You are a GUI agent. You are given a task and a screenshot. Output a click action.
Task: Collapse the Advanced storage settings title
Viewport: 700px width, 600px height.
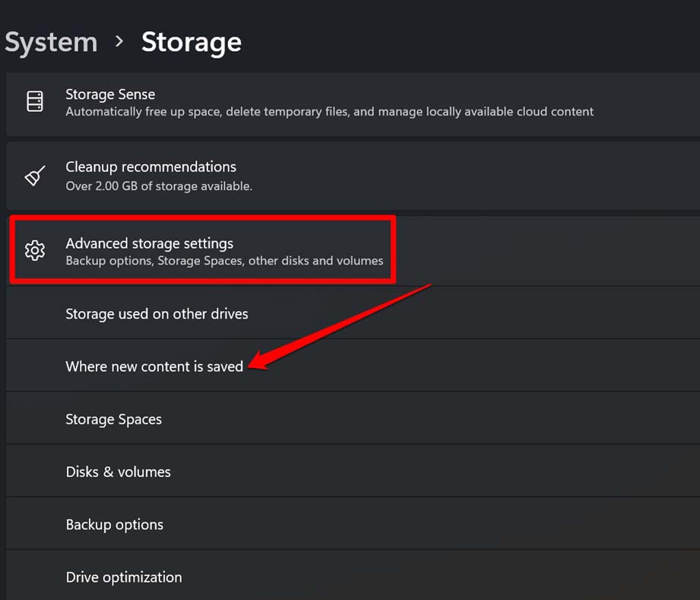tap(149, 243)
